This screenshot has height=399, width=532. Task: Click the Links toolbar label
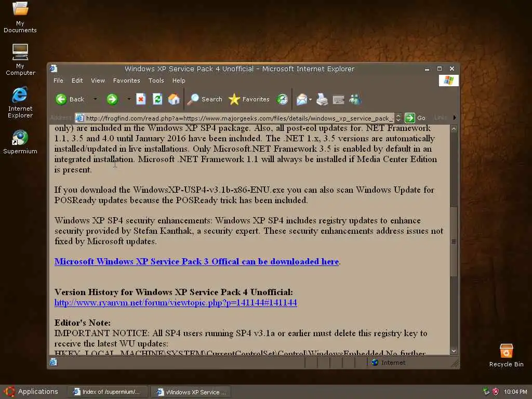[441, 118]
